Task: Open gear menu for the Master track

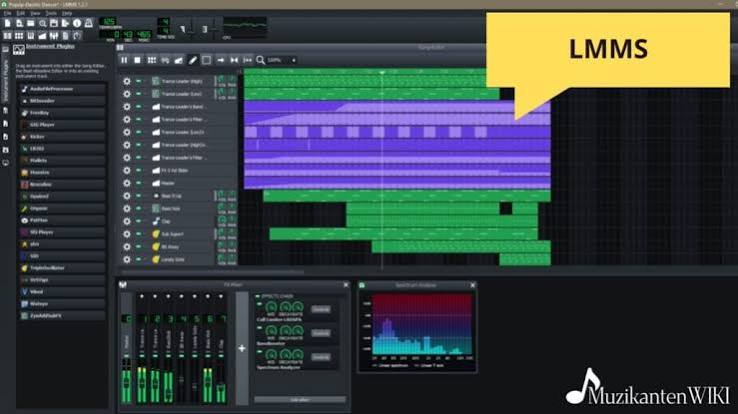Action: [127, 183]
